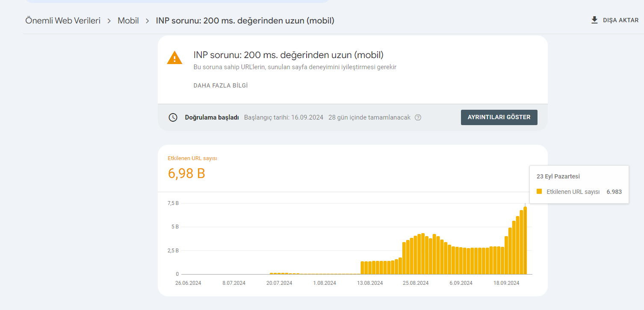
Task: Click the help question mark icon
Action: 418,117
